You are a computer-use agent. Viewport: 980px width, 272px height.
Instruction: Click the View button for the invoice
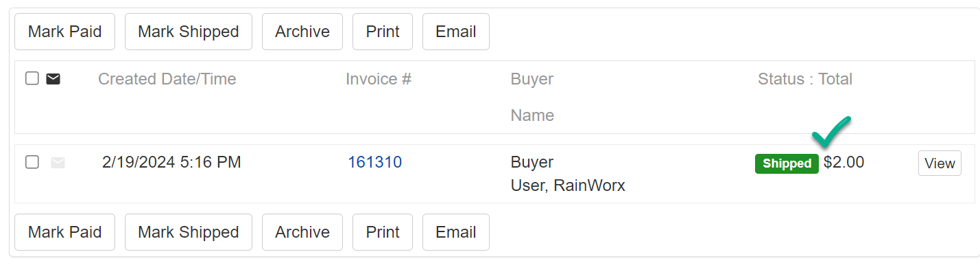click(x=940, y=163)
